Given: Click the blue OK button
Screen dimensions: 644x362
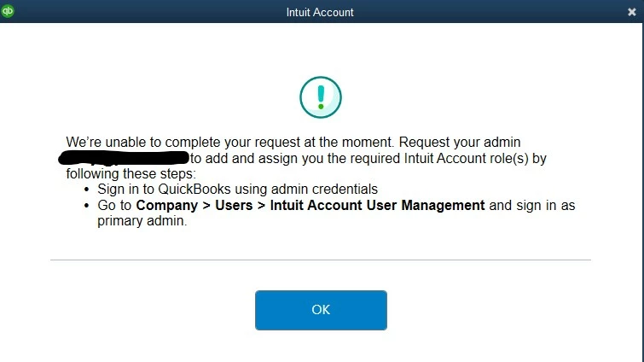Looking at the screenshot, I should coord(321,310).
